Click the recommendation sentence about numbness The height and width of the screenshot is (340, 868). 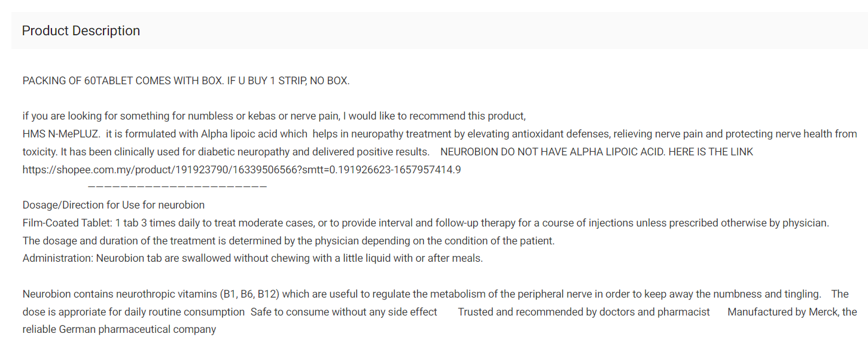coord(274,116)
